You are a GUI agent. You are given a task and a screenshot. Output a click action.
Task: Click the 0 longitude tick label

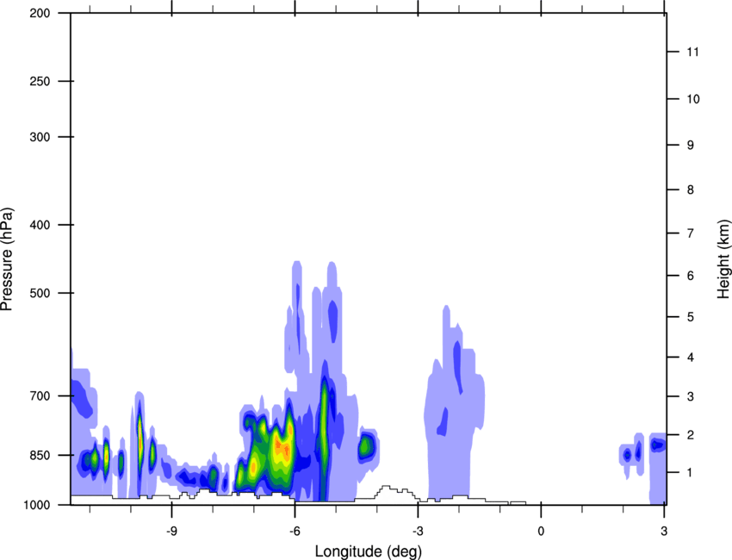(541, 531)
